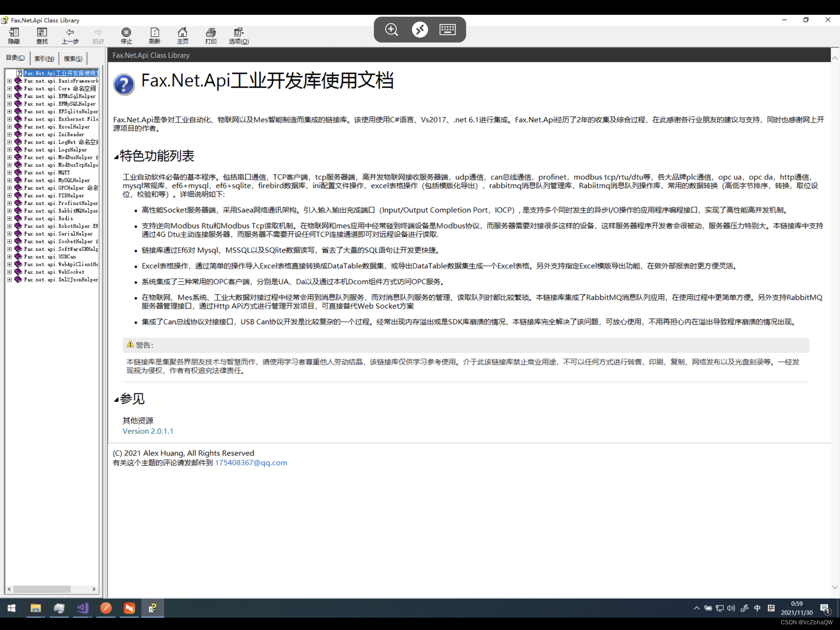Click the 175408367@qq.com email link

tap(251, 463)
